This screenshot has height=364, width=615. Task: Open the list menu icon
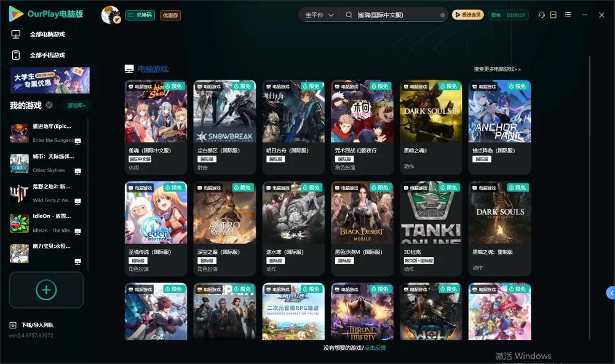[x=568, y=15]
